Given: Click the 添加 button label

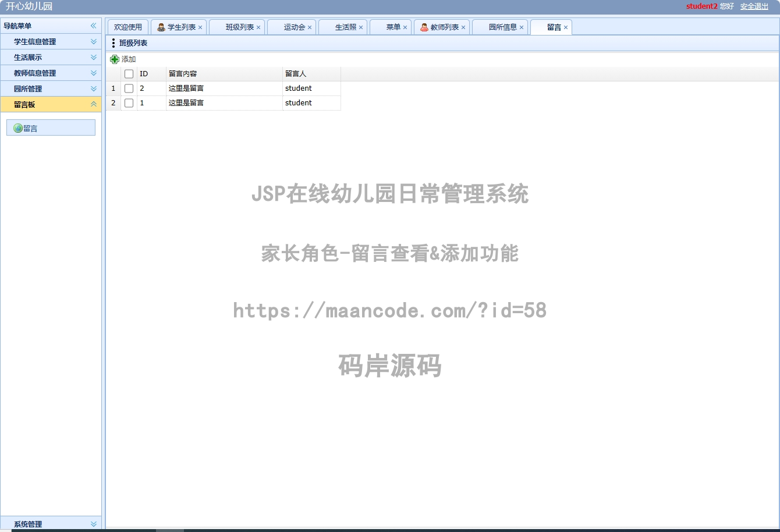Looking at the screenshot, I should 129,59.
